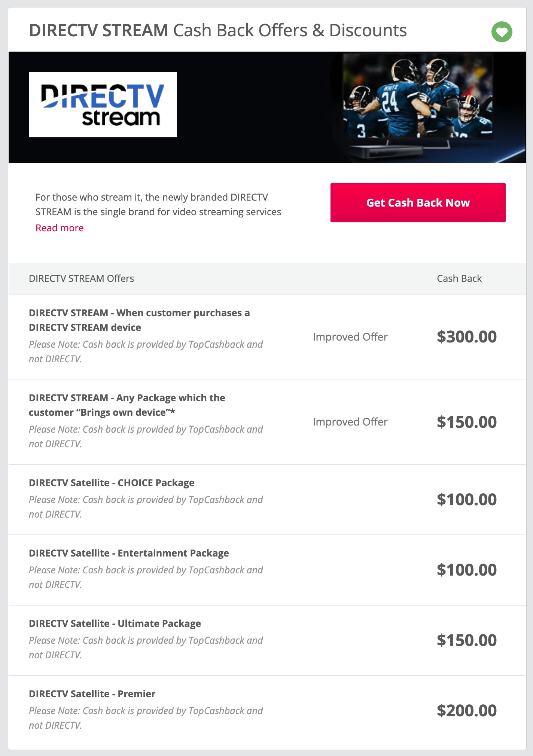Screen dimensions: 533x756
Task: Select the DIRECTV STREAM Offers header
Action: (x=81, y=278)
